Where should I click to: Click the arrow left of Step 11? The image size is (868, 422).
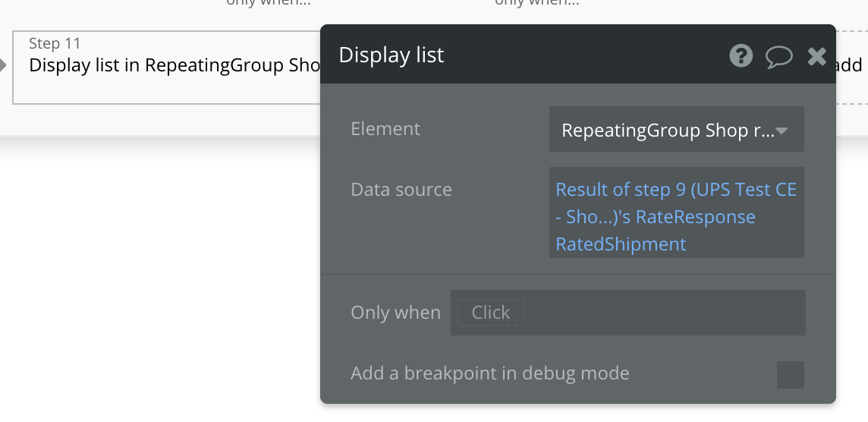coord(4,66)
